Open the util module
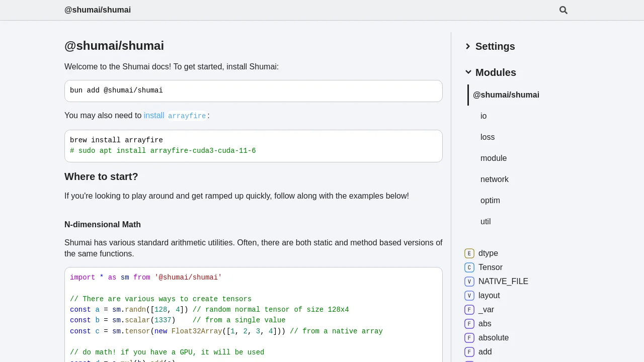The height and width of the screenshot is (362, 644). coord(486,222)
